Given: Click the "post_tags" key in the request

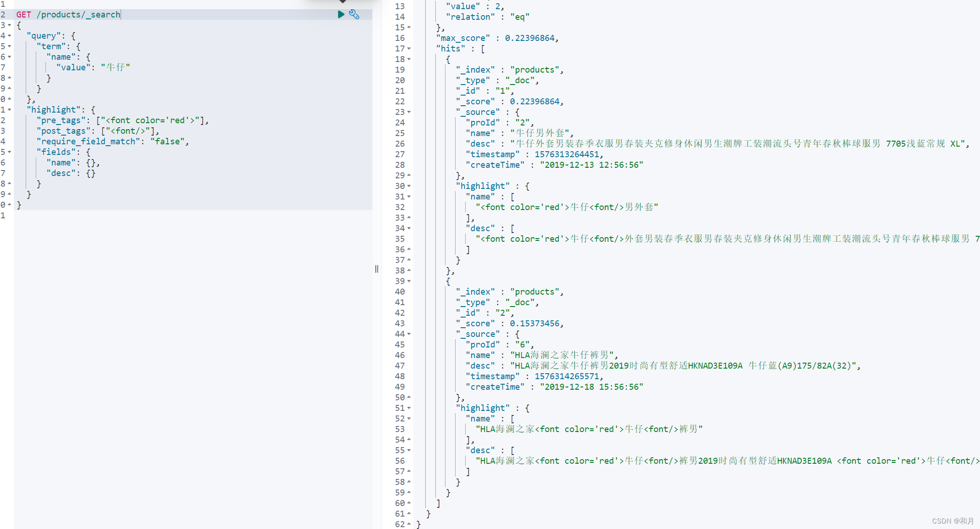Looking at the screenshot, I should pyautogui.click(x=66, y=131).
